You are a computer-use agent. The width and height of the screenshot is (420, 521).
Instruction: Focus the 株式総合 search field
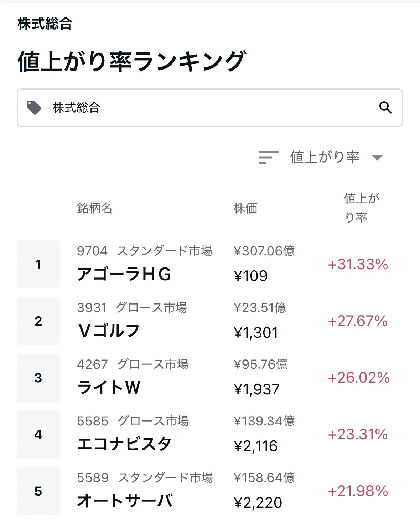pyautogui.click(x=210, y=108)
